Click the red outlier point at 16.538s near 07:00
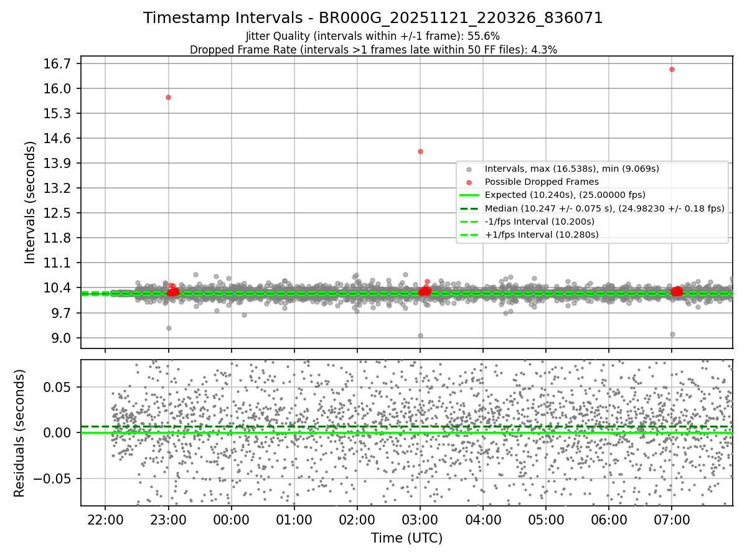 pos(672,69)
